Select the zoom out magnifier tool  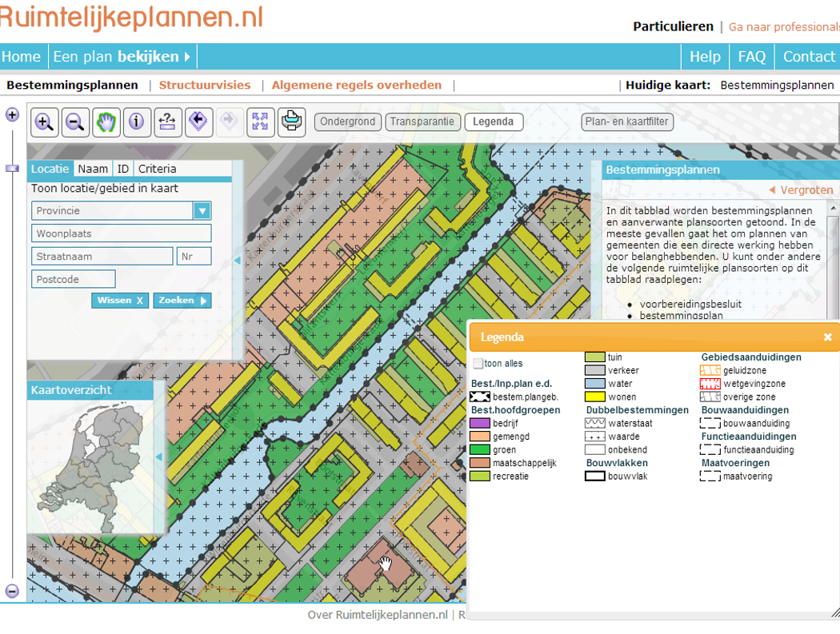tap(75, 122)
